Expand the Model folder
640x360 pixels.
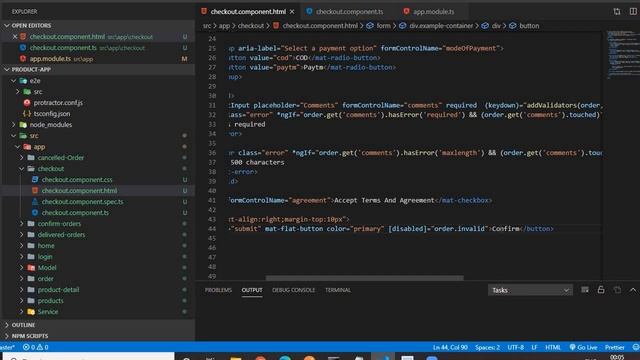coord(22,268)
